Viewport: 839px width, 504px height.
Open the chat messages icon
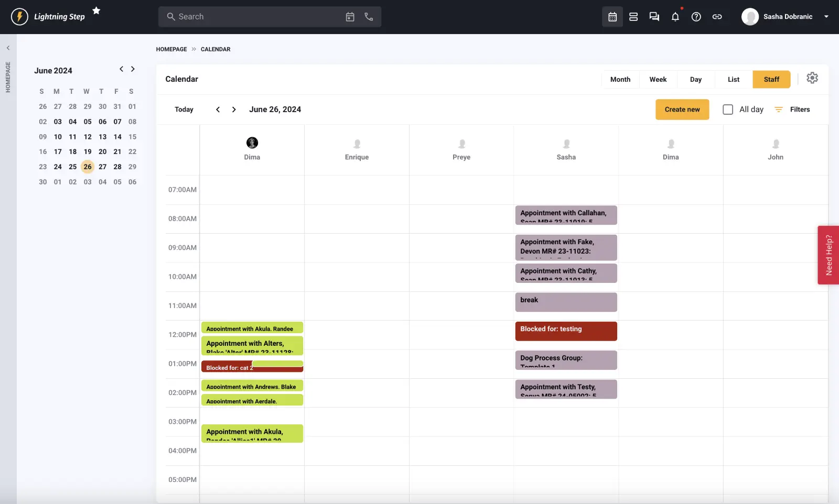(654, 16)
